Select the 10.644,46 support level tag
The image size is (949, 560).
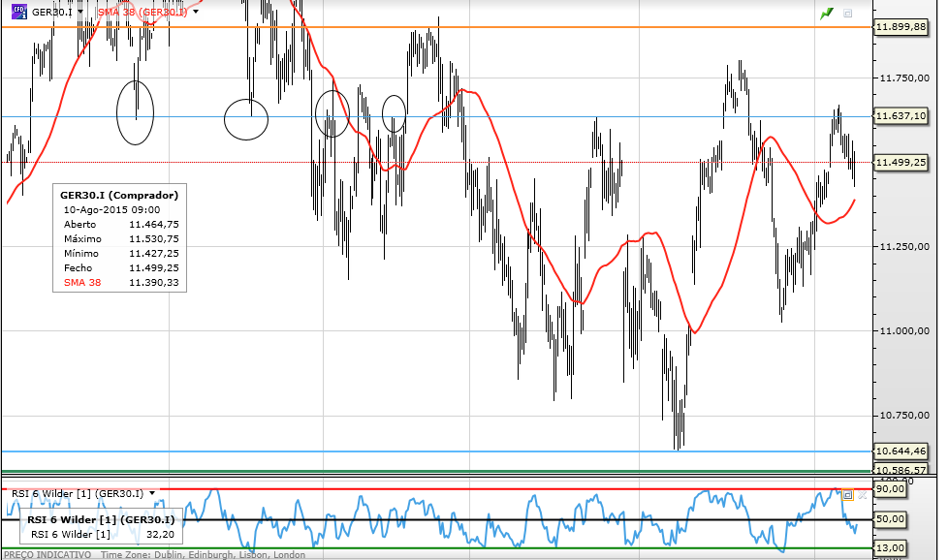902,451
